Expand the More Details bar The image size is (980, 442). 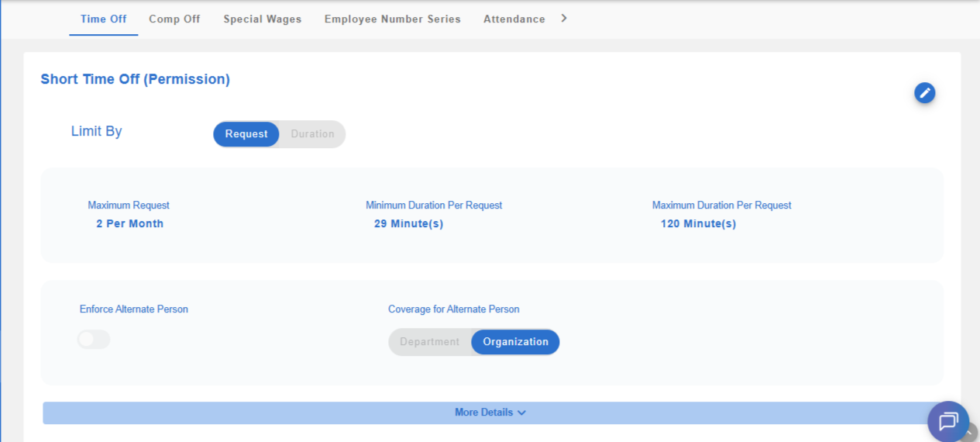[490, 413]
